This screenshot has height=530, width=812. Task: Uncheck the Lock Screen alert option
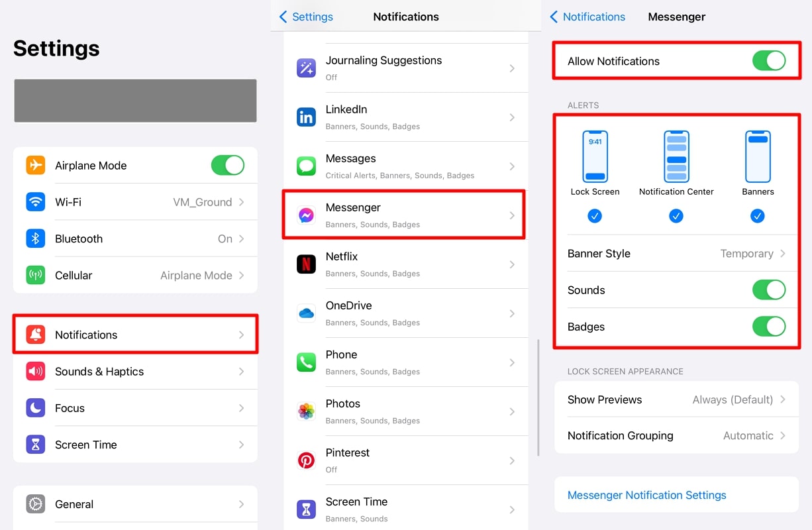pos(595,215)
